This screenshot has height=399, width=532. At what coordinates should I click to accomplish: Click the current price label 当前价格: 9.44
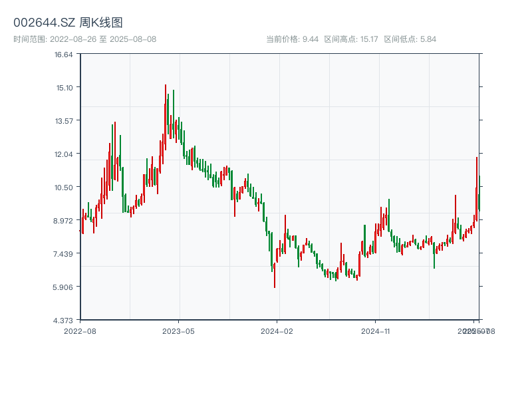point(292,39)
